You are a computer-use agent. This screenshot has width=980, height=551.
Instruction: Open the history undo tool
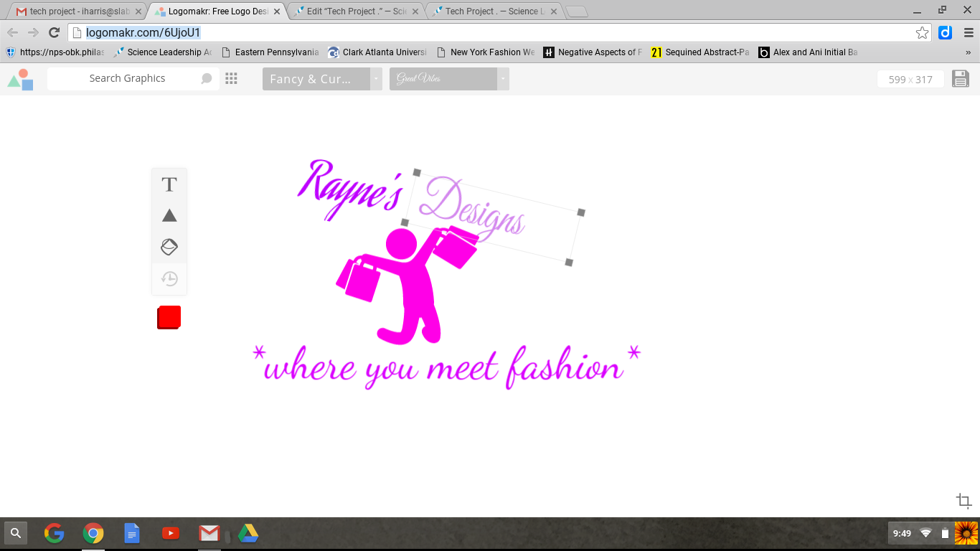point(169,279)
